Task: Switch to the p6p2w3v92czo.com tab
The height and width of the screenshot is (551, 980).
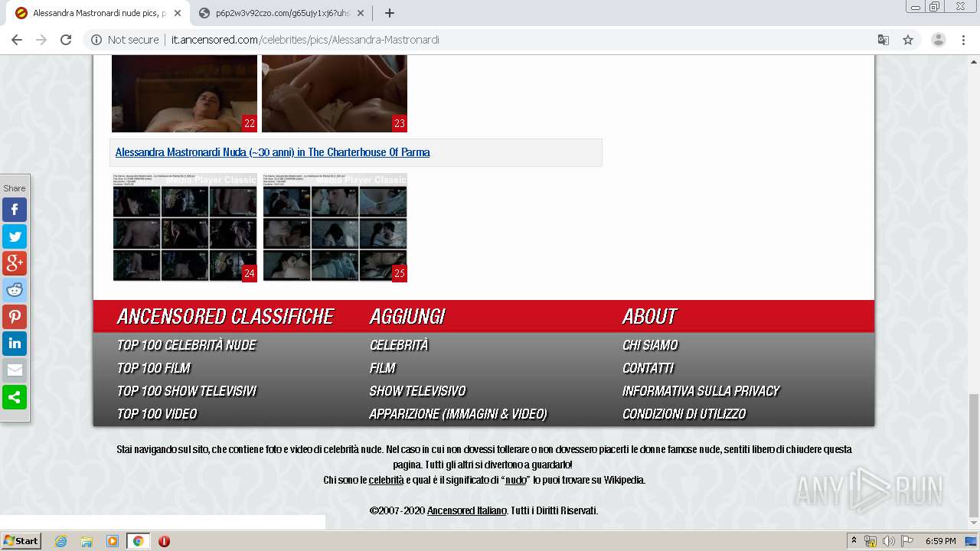Action: (281, 13)
